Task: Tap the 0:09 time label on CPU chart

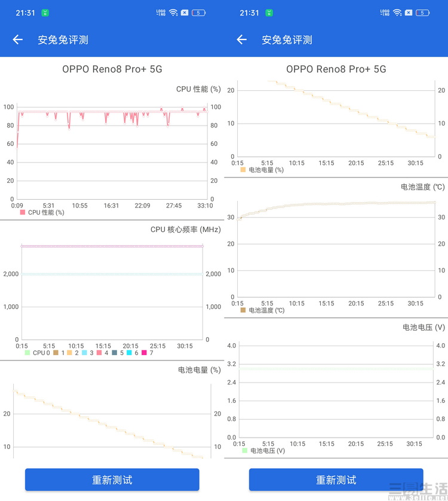Action: [17, 206]
